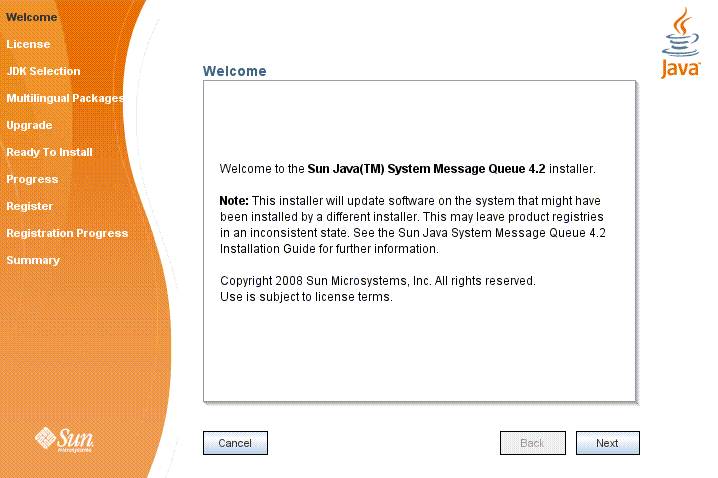
Task: Select the Welcome step in sidebar
Action: 31,17
